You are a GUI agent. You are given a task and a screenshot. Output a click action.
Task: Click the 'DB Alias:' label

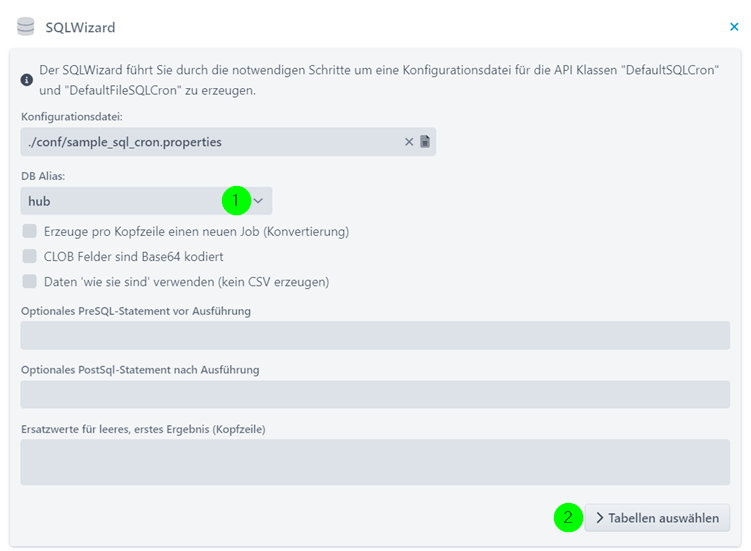click(x=43, y=176)
